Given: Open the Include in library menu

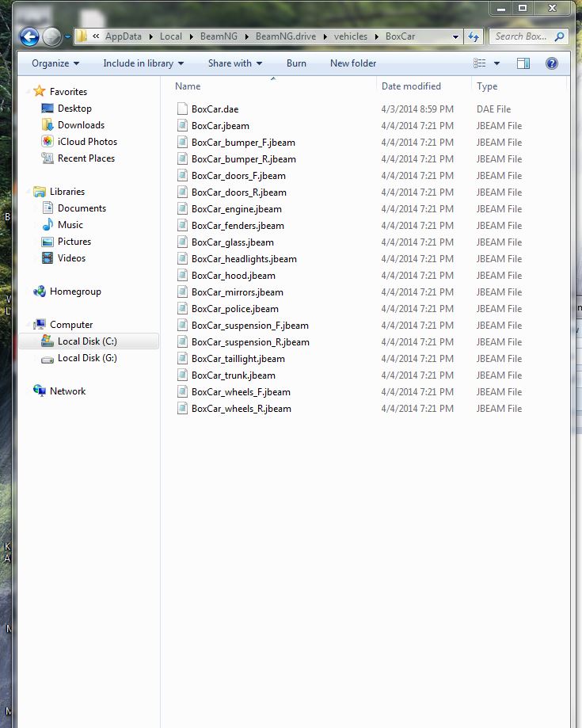Looking at the screenshot, I should [143, 63].
